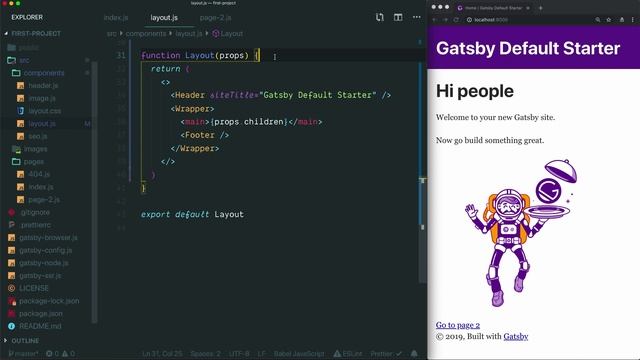The height and width of the screenshot is (360, 640).
Task: Click the 404.js file icon
Action: (x=20, y=174)
